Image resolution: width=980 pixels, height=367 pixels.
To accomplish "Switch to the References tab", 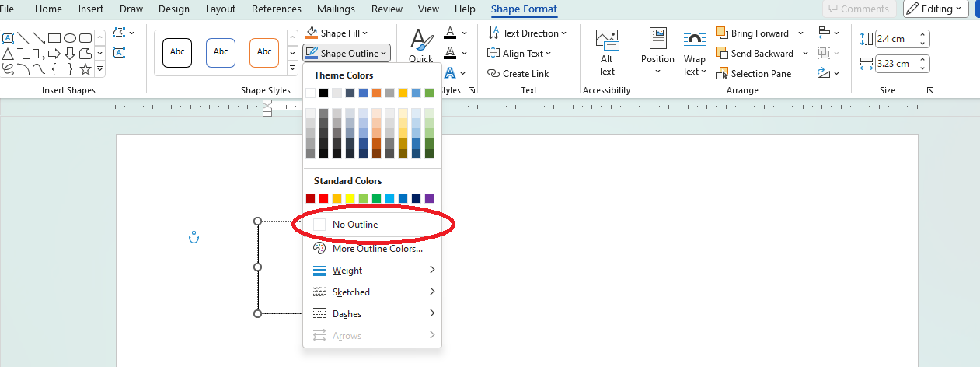I will (x=277, y=9).
